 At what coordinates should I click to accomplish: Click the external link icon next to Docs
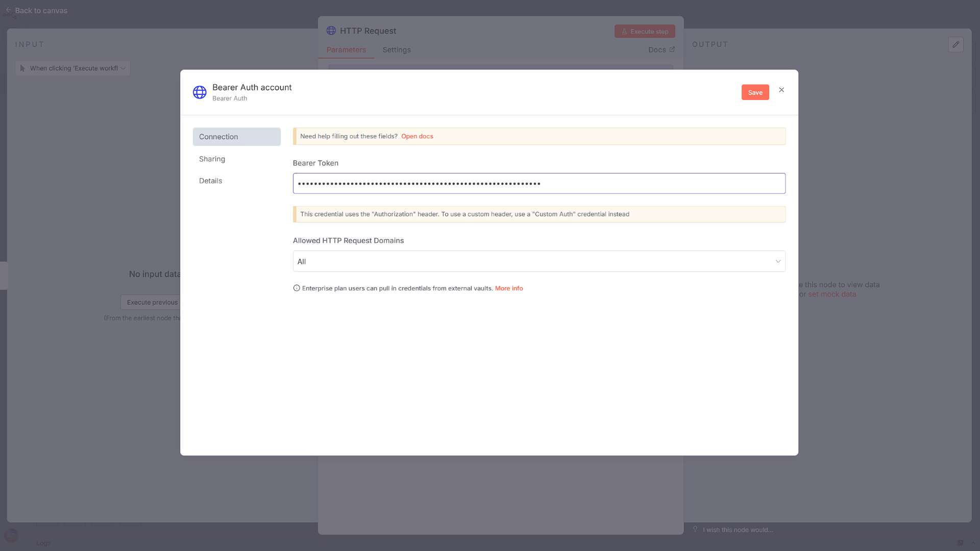672,49
